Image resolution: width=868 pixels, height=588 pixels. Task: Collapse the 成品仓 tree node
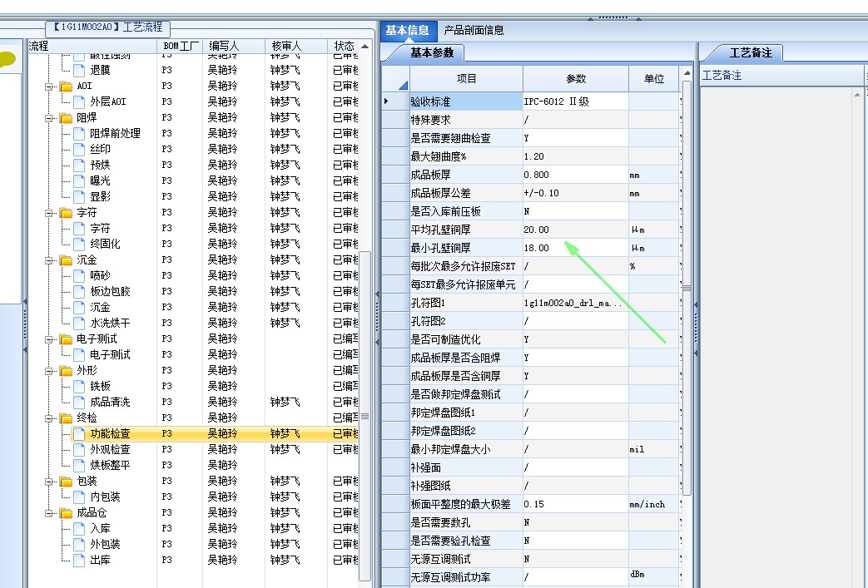[x=49, y=513]
